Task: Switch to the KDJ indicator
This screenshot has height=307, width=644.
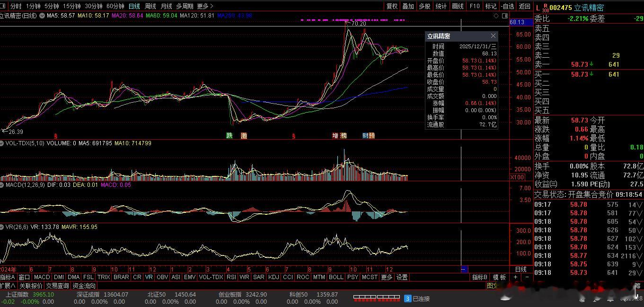Action: pos(273,277)
